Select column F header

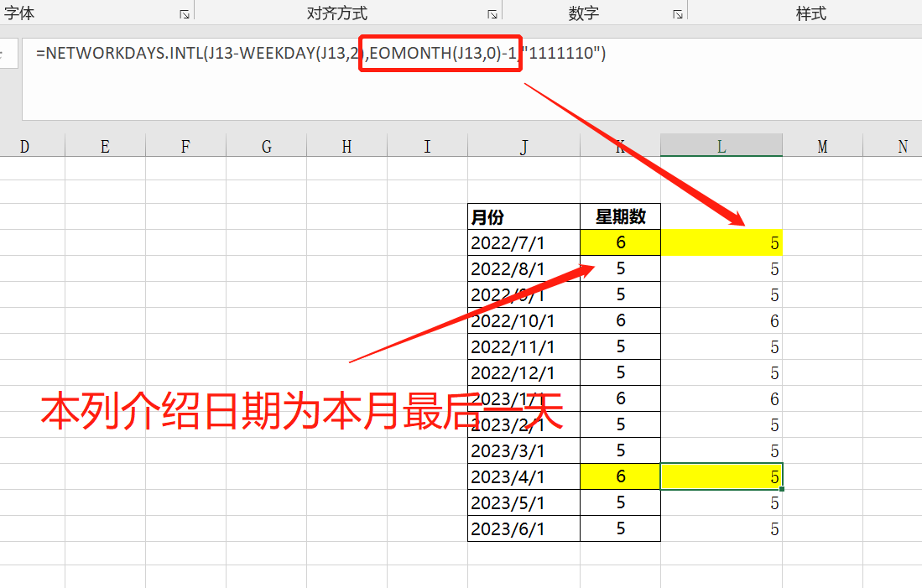185,147
